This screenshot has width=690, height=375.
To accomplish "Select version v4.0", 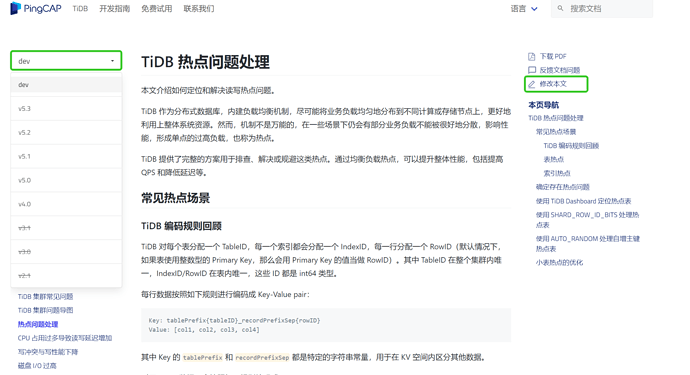I will (66, 204).
